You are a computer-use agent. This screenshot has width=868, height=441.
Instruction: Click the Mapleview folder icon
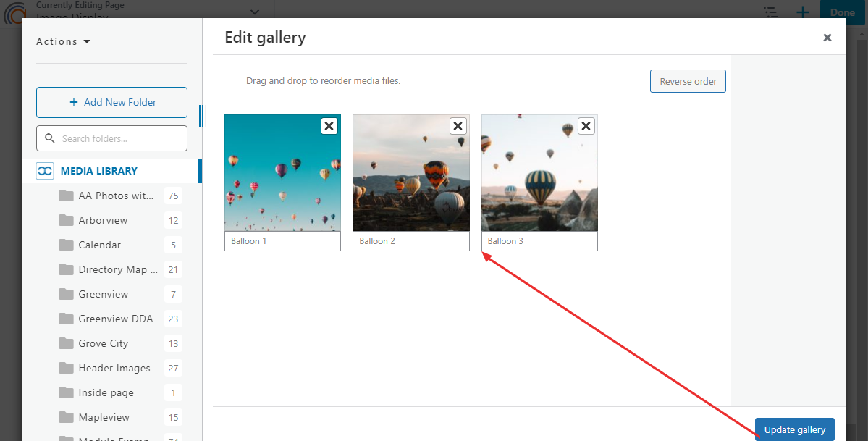(66, 418)
